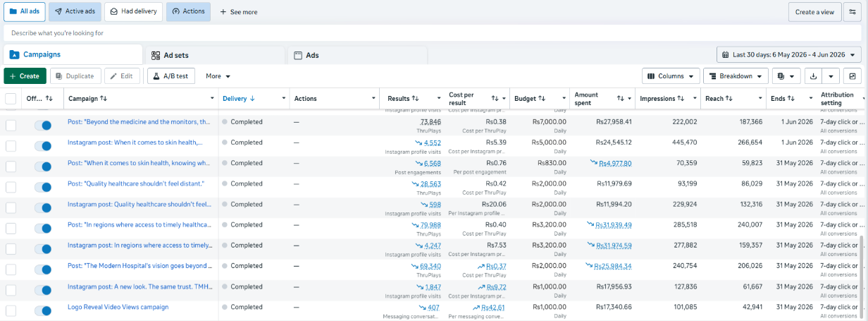Open the More dropdown menu
868x321 pixels.
218,76
